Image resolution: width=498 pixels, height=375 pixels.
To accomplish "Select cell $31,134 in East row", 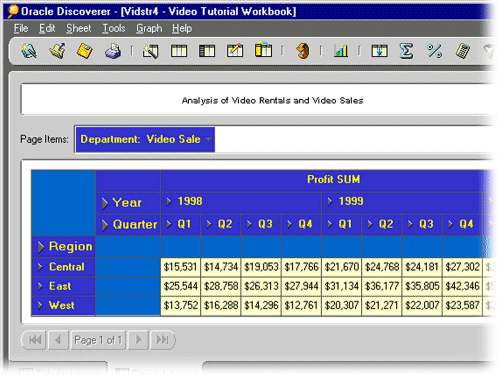I will click(342, 286).
